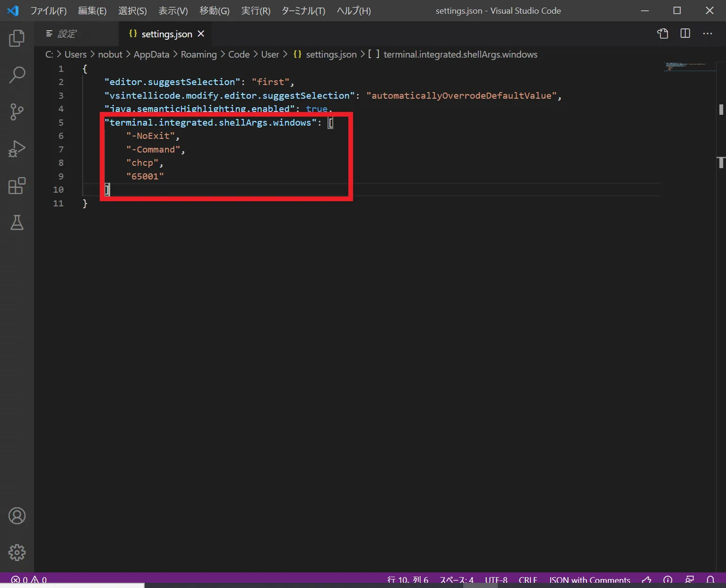Open the Accounts menu icon
726x588 pixels.
pyautogui.click(x=17, y=516)
